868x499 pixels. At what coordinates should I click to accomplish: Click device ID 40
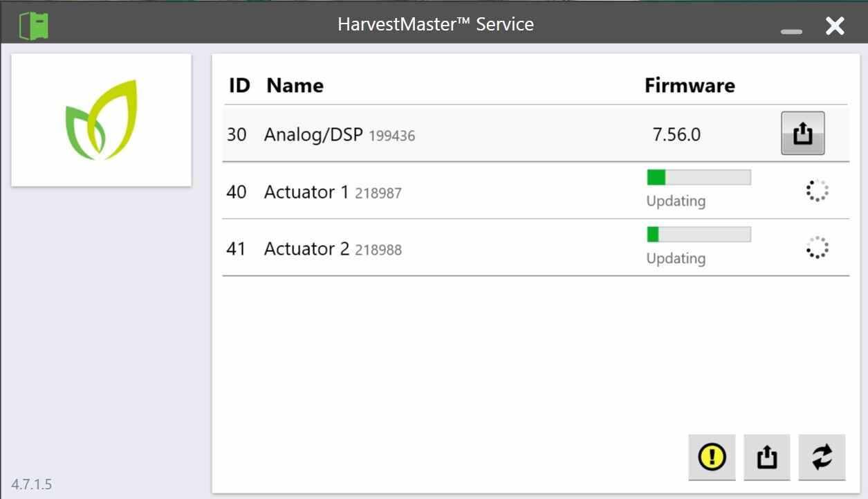[237, 192]
